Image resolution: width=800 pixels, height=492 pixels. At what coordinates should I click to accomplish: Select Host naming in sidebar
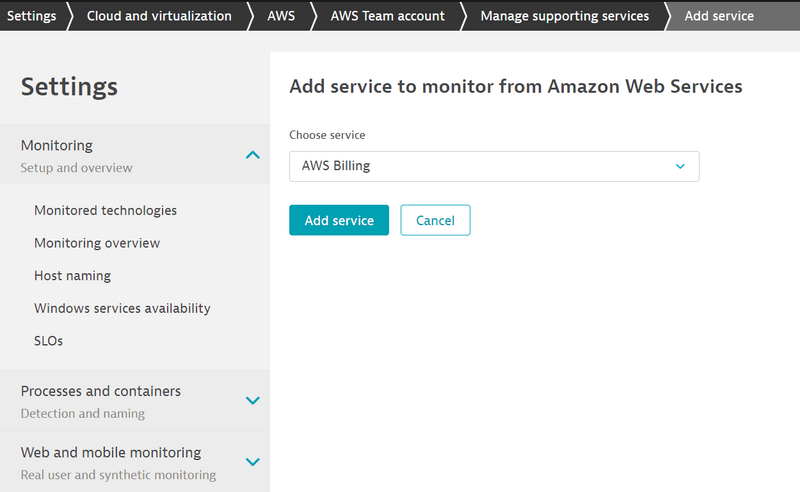(x=72, y=275)
